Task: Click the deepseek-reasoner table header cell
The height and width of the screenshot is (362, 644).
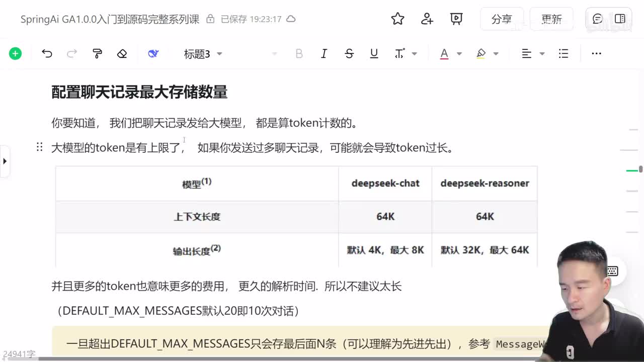Action: coord(485,184)
